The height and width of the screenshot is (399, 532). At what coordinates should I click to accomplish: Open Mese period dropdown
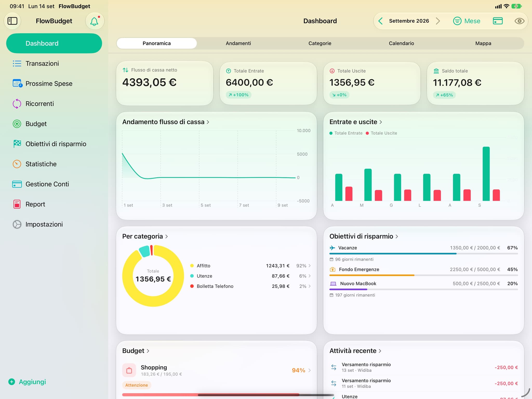[x=467, y=21]
